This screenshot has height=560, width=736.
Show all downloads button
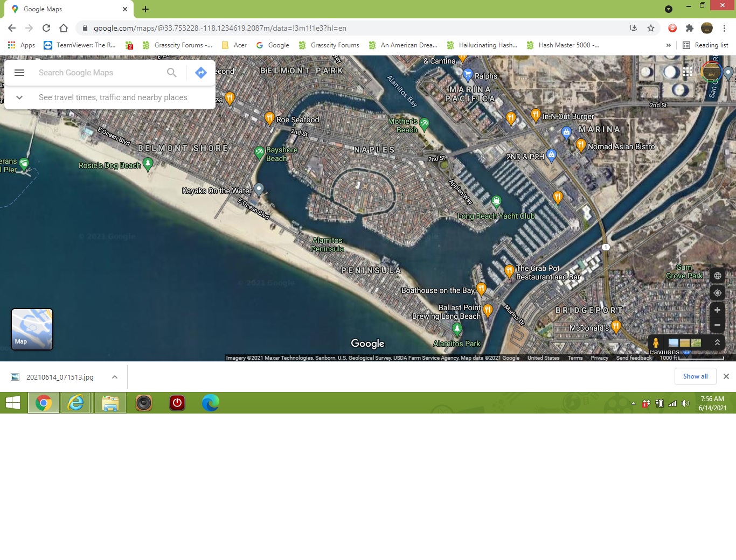point(695,376)
